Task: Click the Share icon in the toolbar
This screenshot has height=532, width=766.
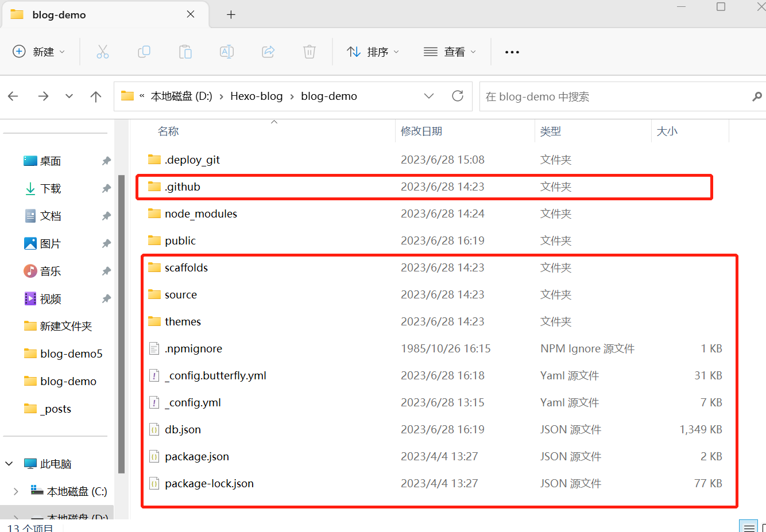Action: pyautogui.click(x=268, y=52)
